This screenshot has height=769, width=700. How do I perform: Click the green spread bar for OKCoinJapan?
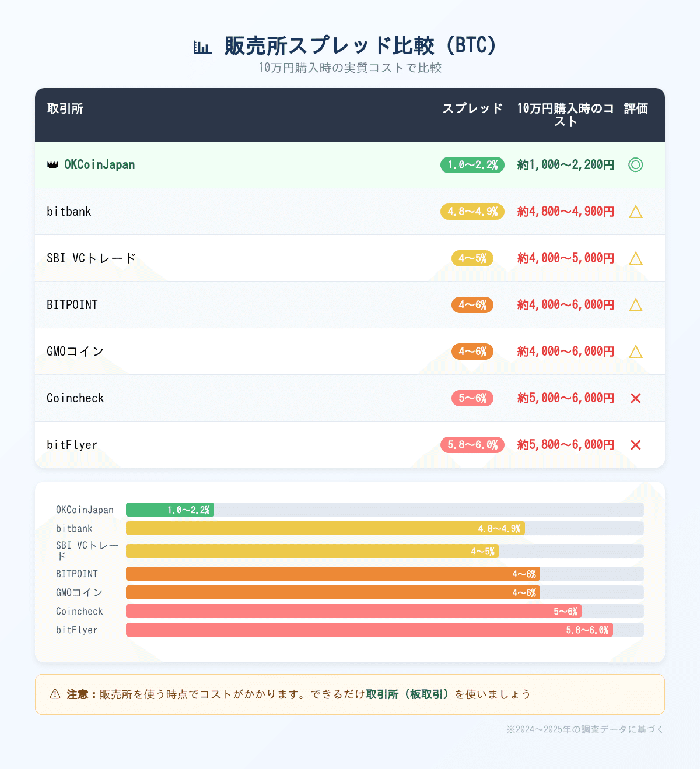pos(170,509)
